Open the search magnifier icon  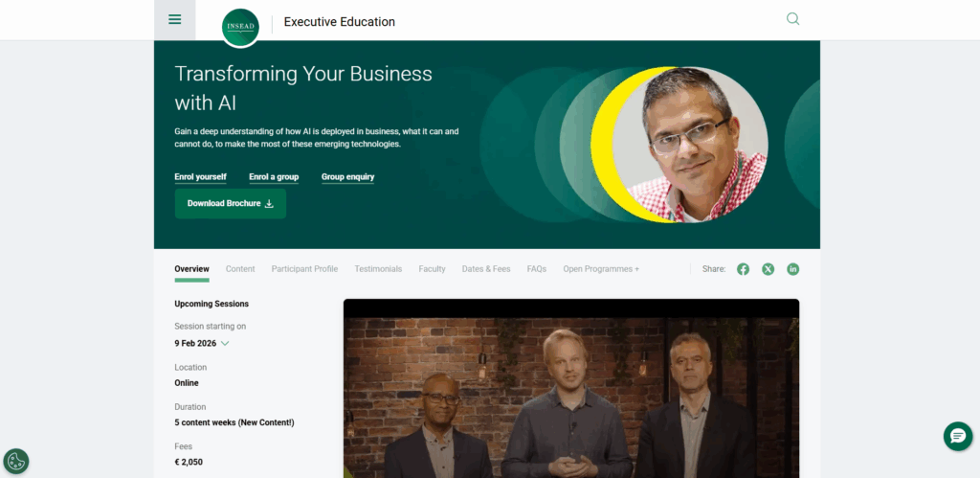pos(792,19)
